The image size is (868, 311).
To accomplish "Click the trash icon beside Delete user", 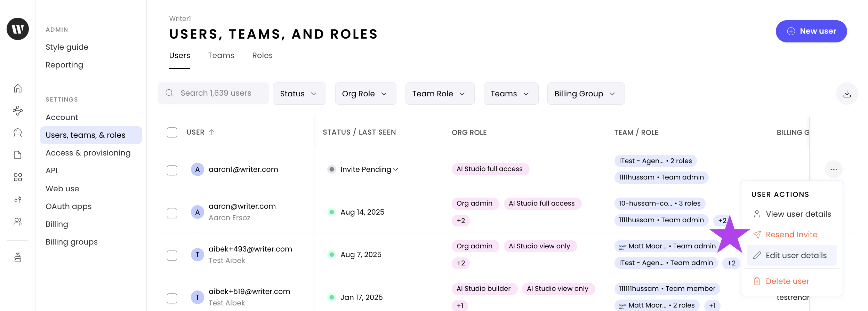I will tap(757, 281).
